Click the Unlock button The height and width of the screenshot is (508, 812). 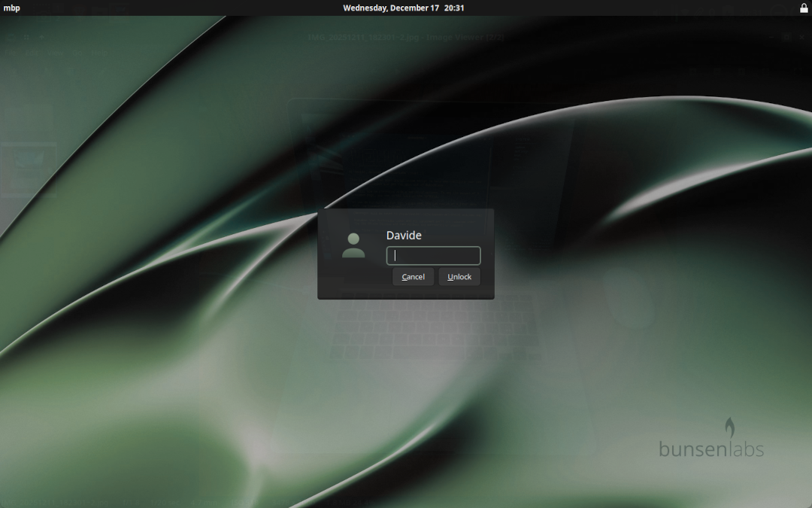pos(459,277)
